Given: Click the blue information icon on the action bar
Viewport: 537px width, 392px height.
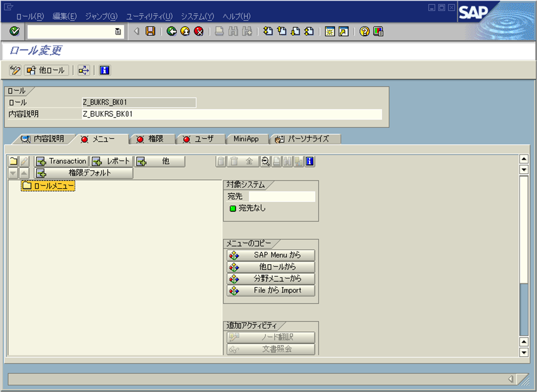Looking at the screenshot, I should 104,70.
